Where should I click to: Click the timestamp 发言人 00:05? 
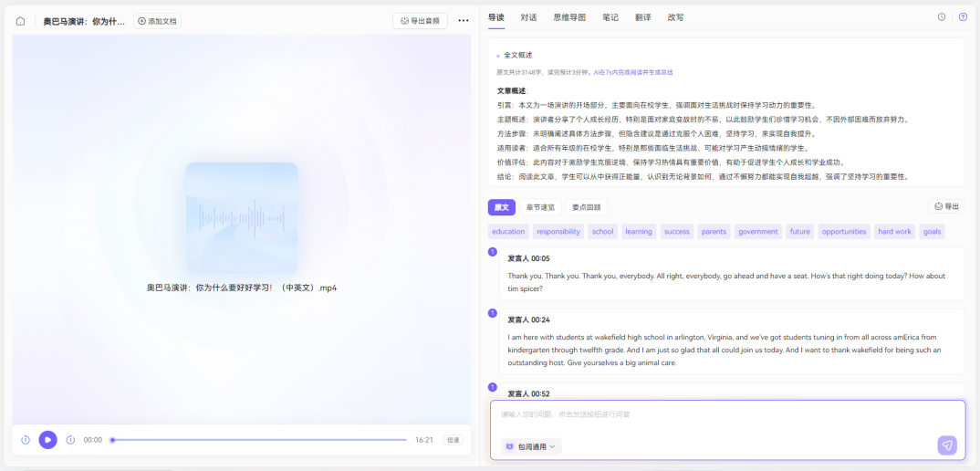pos(528,258)
